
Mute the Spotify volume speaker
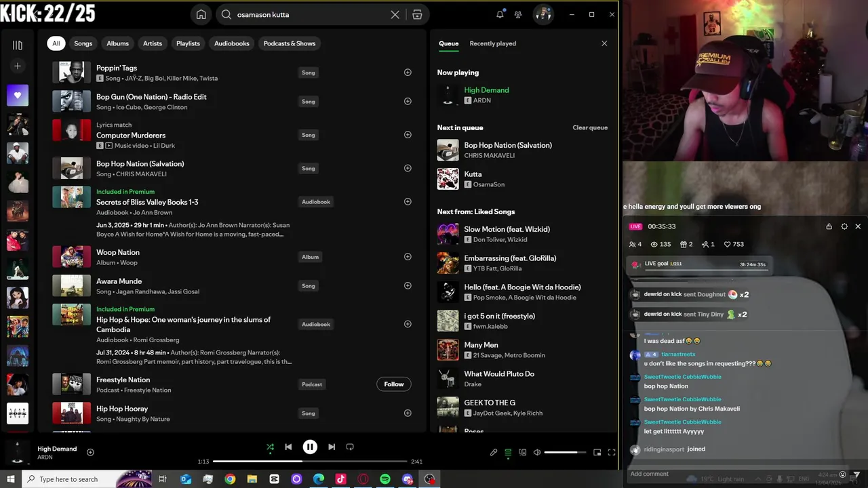pos(537,453)
